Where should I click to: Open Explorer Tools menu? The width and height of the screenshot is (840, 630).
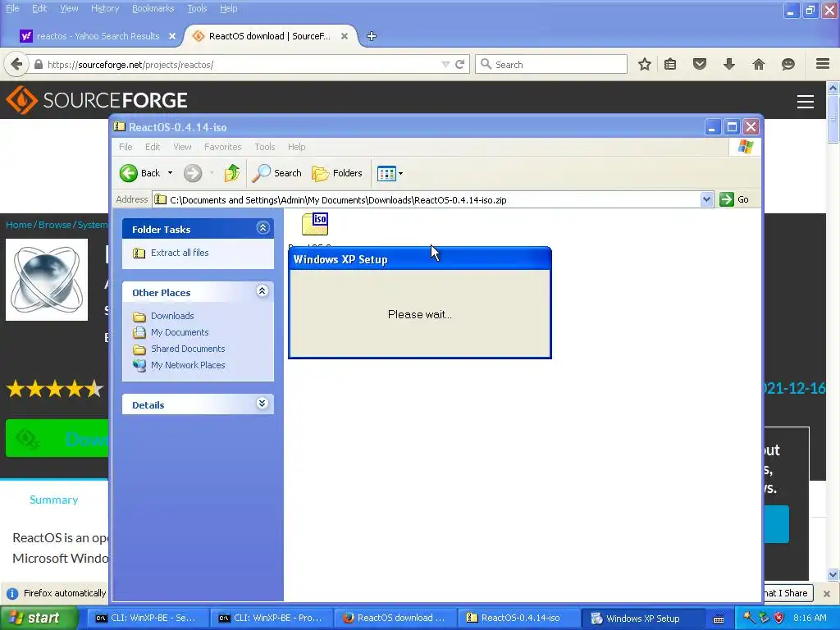[265, 147]
